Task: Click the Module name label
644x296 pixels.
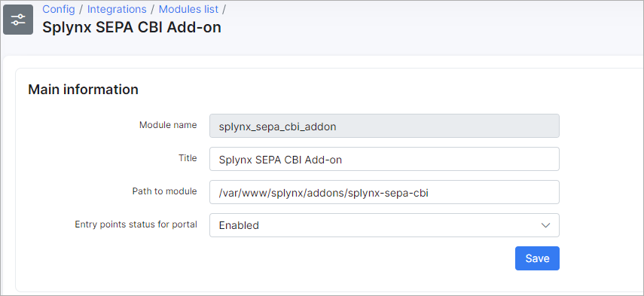Action: point(168,125)
